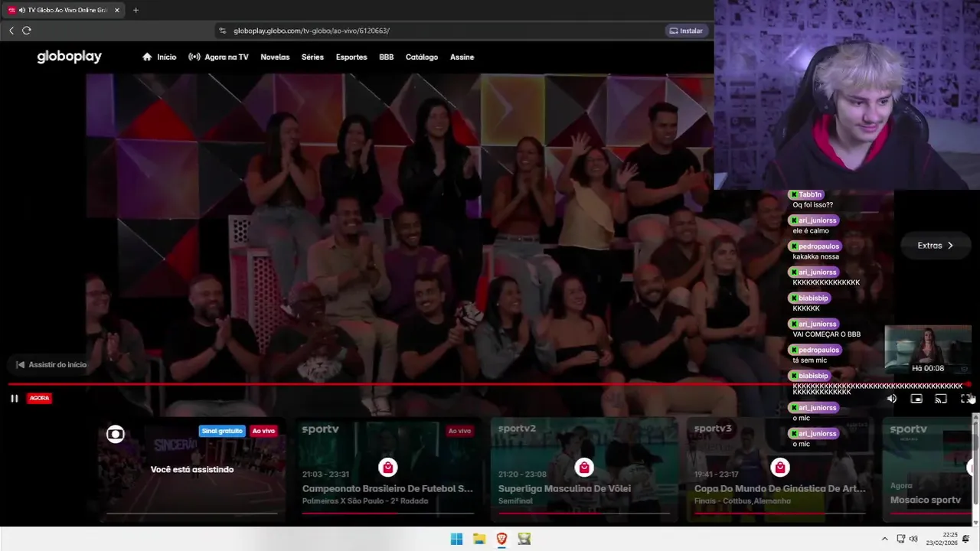The height and width of the screenshot is (551, 980).
Task: Open the Novelas menu item
Action: coord(275,57)
